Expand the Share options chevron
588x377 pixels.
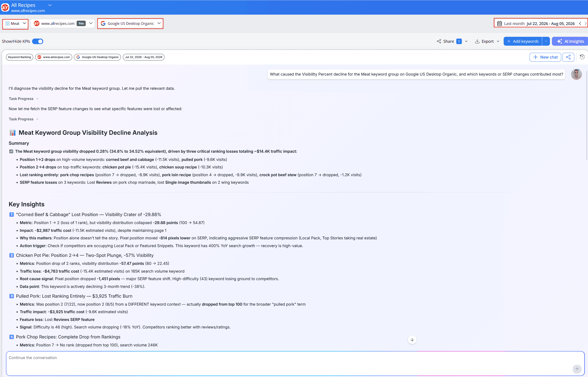(x=466, y=41)
